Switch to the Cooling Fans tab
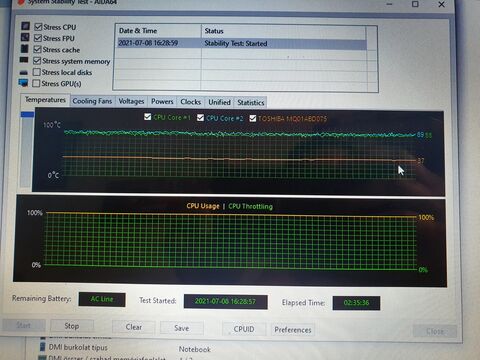The width and height of the screenshot is (480, 360). click(x=92, y=101)
